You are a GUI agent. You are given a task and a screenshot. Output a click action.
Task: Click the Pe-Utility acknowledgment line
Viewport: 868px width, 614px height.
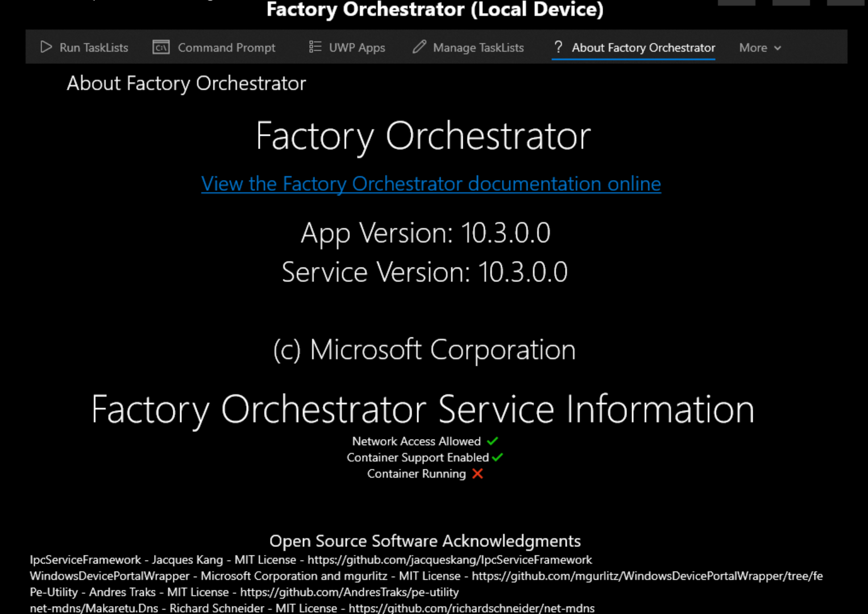tap(244, 592)
